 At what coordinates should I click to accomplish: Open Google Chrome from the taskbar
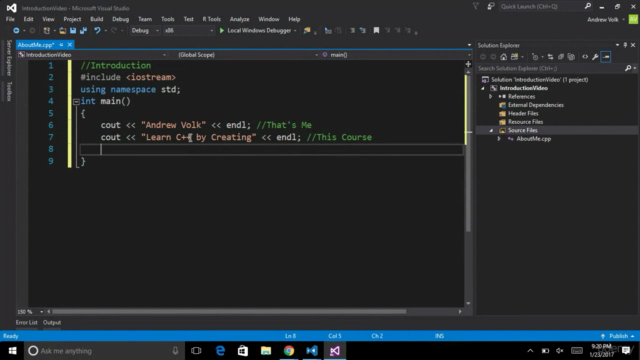289,351
